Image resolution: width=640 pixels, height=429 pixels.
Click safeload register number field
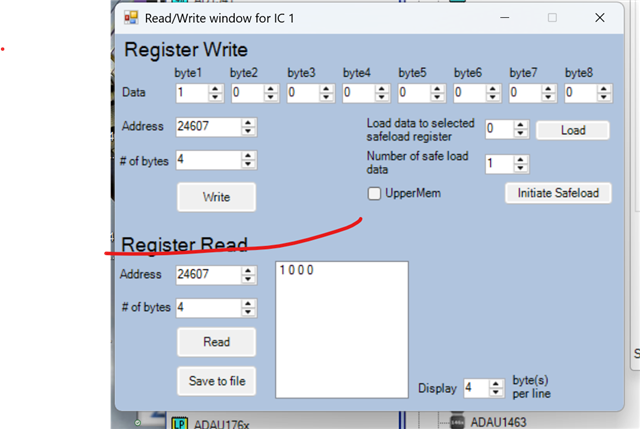[499, 129]
